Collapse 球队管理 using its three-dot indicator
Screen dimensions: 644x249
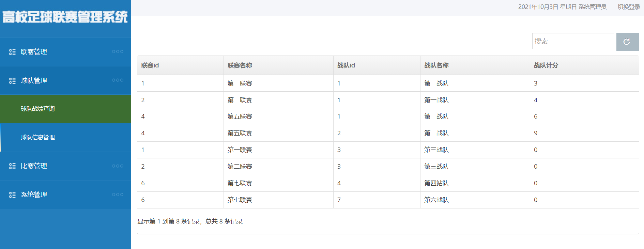click(118, 80)
